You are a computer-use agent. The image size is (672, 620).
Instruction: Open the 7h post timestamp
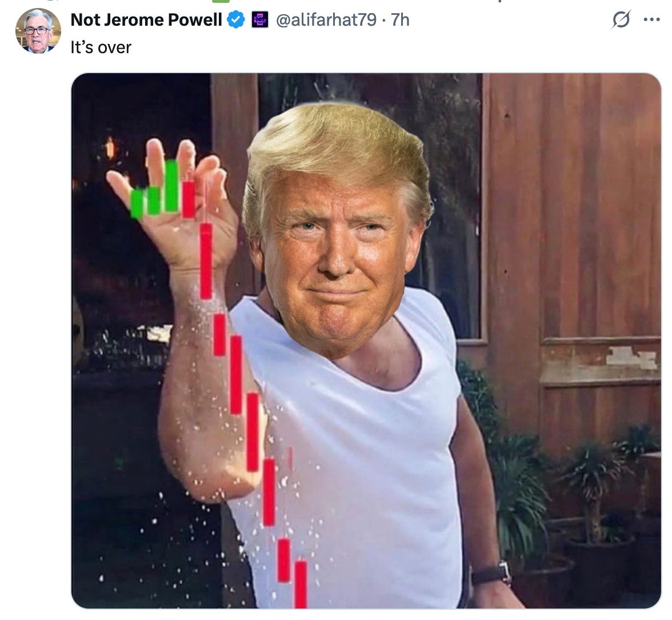pyautogui.click(x=400, y=19)
